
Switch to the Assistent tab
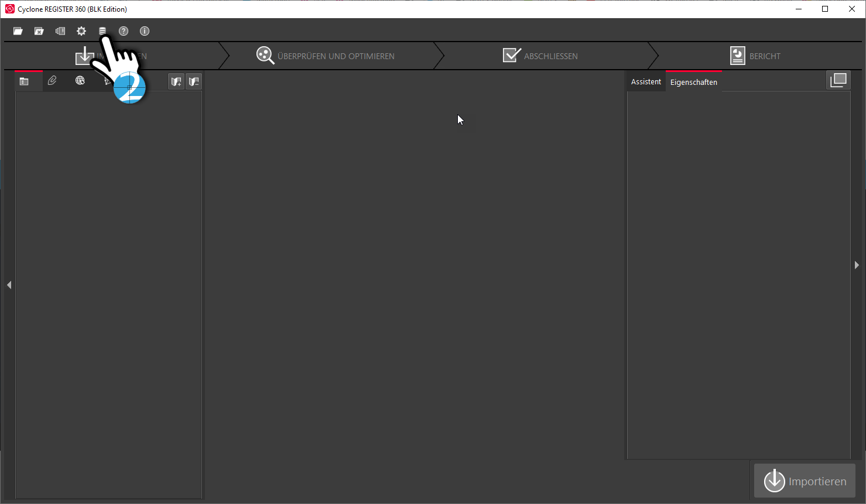pos(646,82)
